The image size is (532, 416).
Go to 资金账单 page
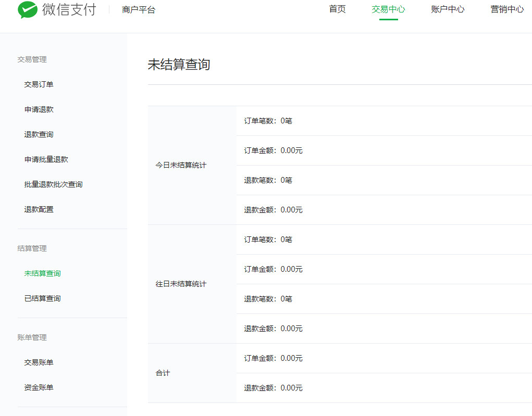39,387
